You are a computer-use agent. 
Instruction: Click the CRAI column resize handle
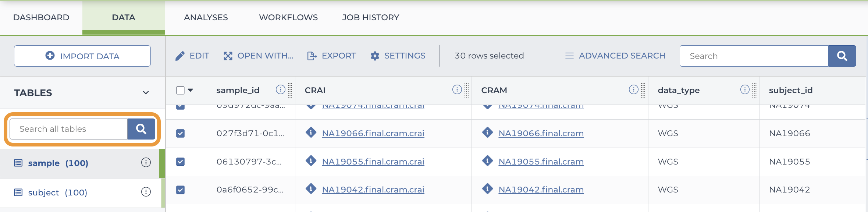click(467, 90)
